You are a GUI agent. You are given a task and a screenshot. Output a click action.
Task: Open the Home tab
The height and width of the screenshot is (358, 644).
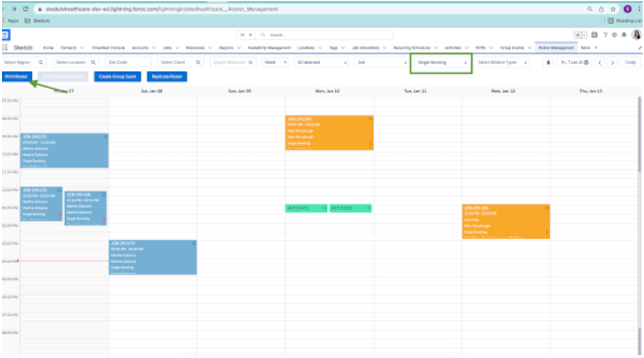click(x=48, y=48)
